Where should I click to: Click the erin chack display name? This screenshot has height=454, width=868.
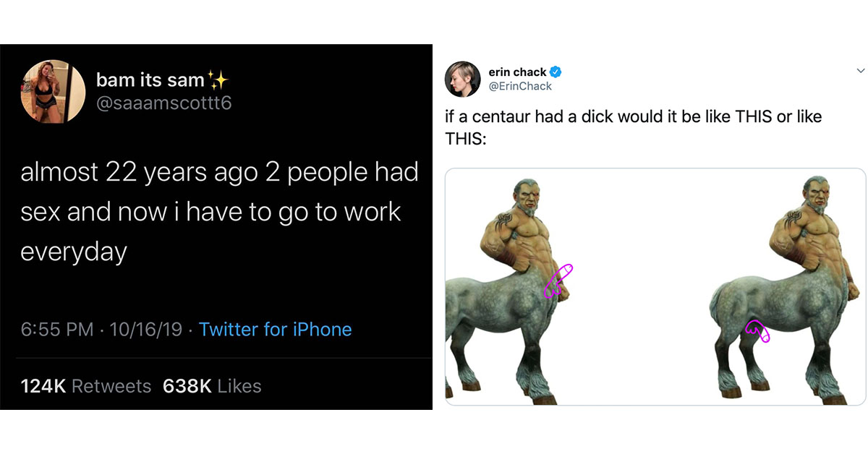518,72
